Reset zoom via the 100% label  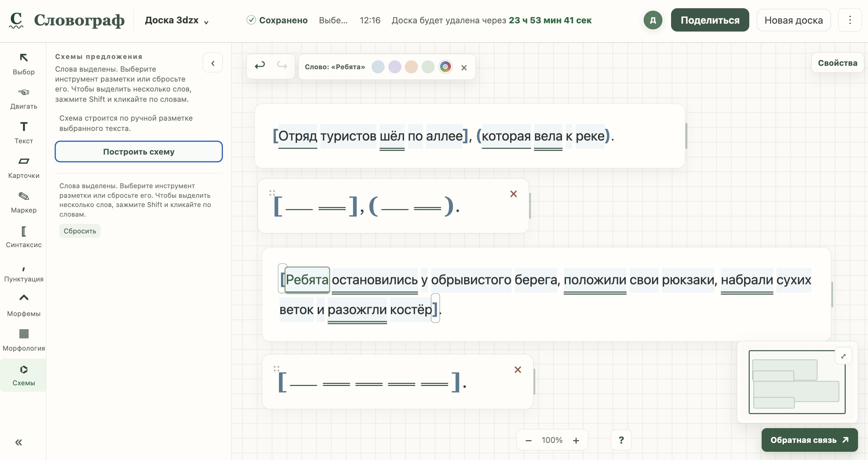552,440
